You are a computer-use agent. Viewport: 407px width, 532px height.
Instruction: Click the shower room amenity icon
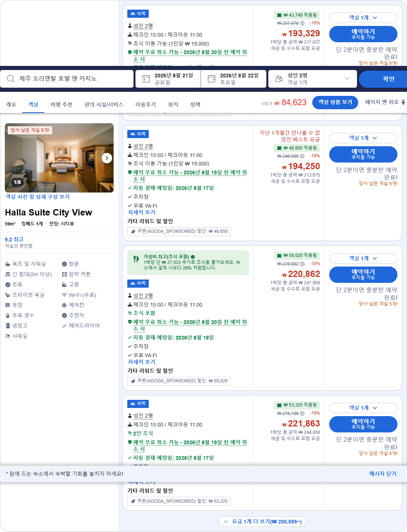pos(8,336)
